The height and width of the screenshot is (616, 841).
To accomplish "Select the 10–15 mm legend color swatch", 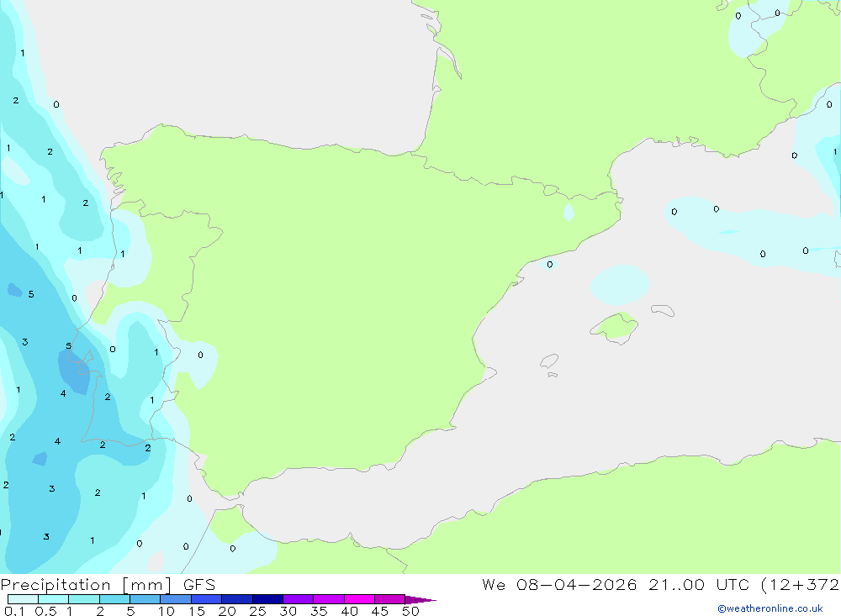I will click(176, 599).
